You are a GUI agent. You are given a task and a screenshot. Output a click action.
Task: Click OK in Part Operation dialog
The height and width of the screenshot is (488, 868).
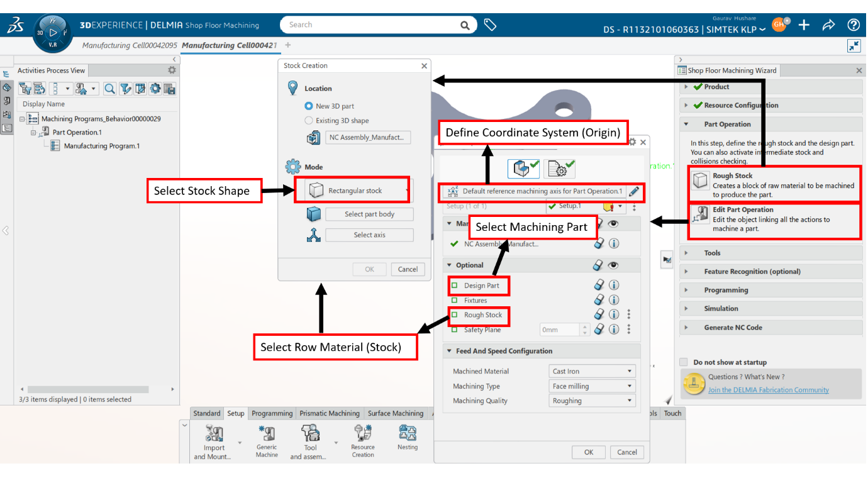(x=589, y=452)
